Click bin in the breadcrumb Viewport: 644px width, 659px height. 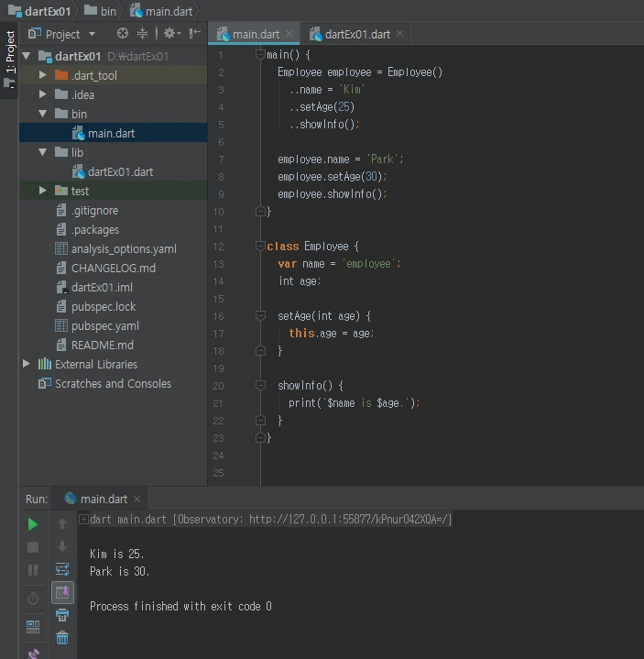coord(100,11)
